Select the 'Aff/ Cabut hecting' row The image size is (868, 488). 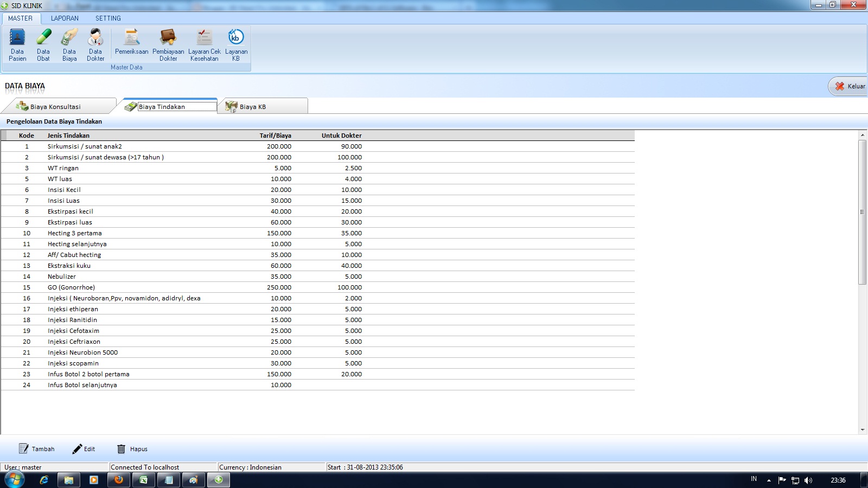pyautogui.click(x=317, y=255)
